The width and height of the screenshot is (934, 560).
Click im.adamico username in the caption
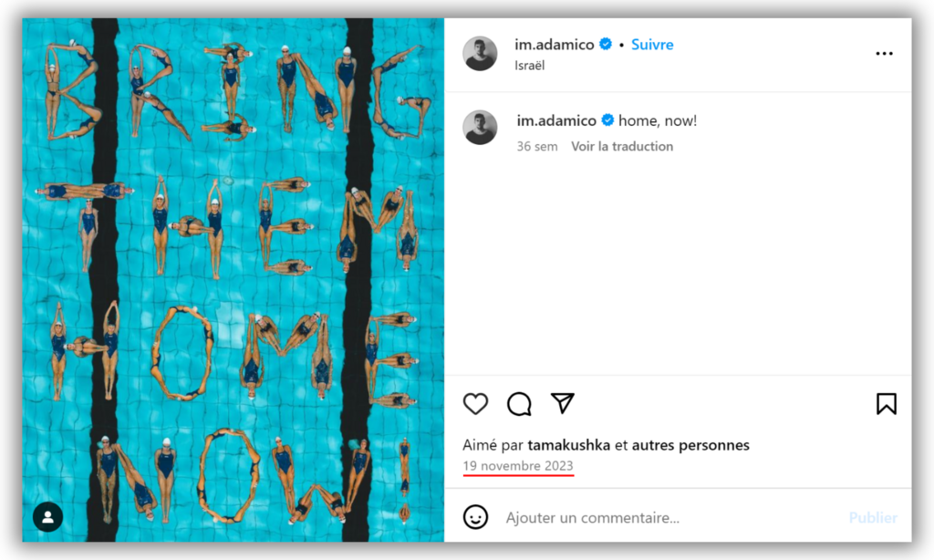click(x=556, y=120)
